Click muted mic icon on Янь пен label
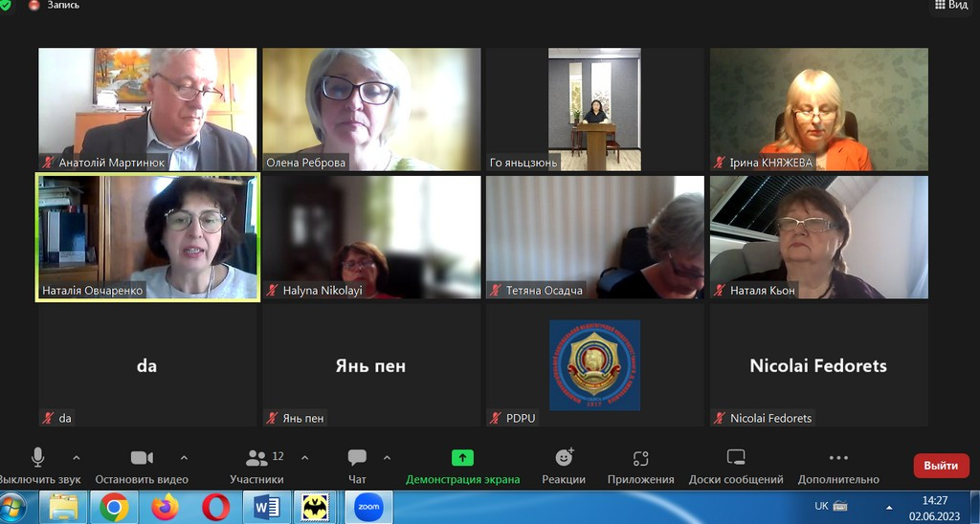The image size is (980, 524). (x=272, y=419)
